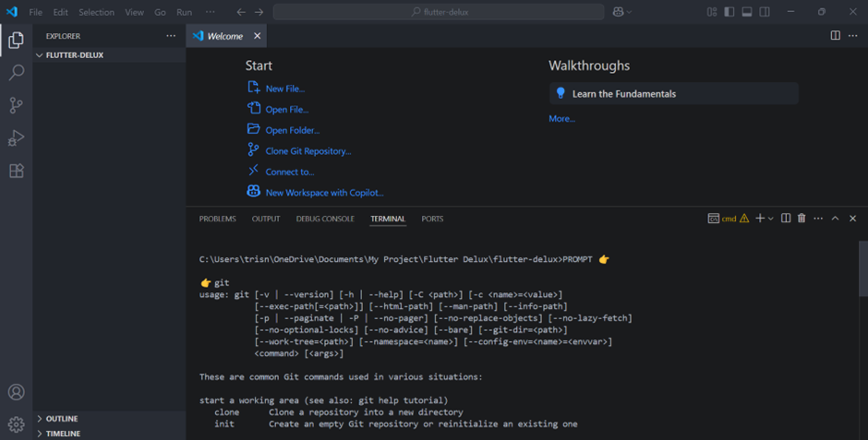Open the Open File... link
868x440 pixels.
click(287, 110)
